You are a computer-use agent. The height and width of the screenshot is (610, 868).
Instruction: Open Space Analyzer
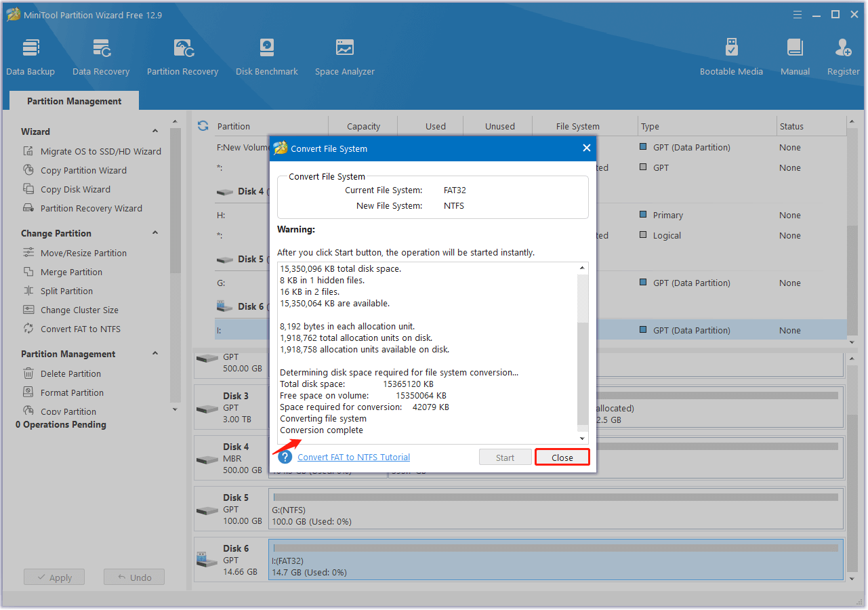pos(345,58)
